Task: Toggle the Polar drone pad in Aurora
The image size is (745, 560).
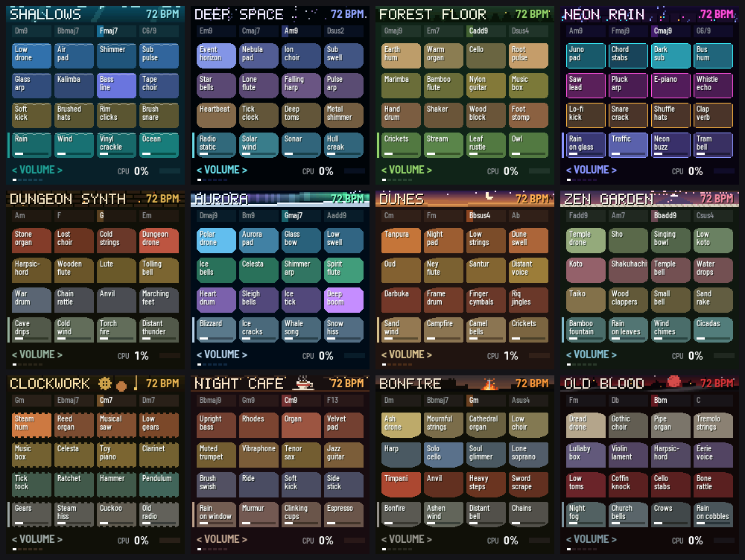Action: pyautogui.click(x=216, y=241)
